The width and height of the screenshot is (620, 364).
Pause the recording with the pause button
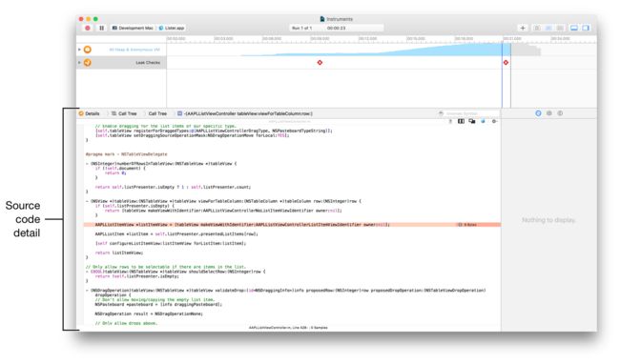102,28
